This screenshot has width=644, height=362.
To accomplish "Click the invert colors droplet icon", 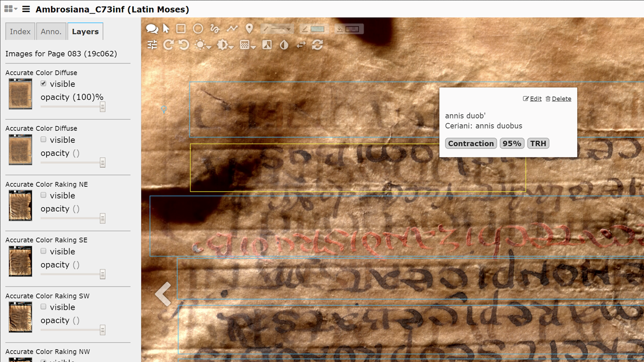I will click(x=284, y=45).
